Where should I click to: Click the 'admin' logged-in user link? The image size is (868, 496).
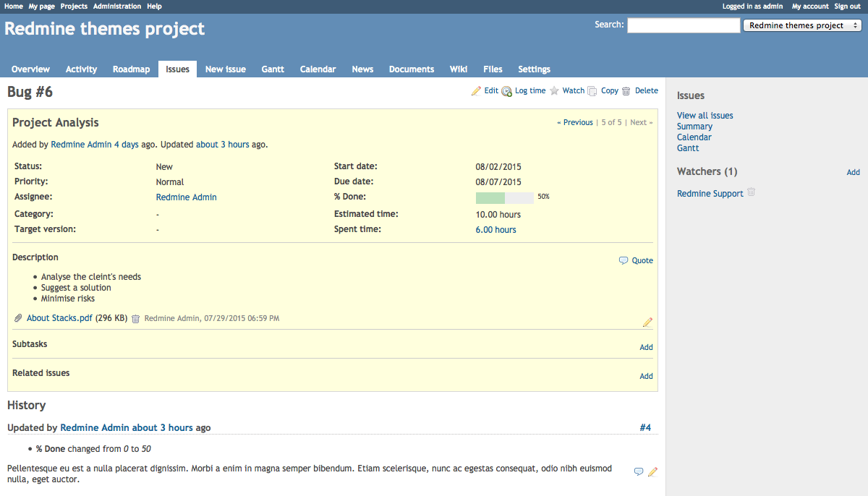tap(773, 7)
